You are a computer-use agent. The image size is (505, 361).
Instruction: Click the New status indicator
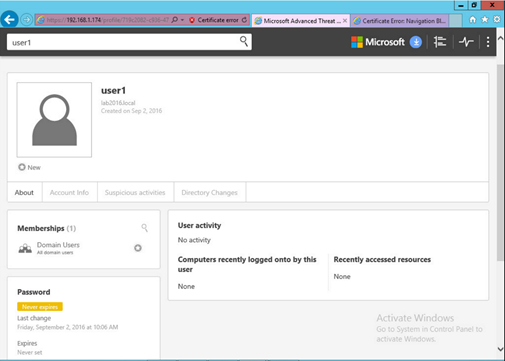(x=30, y=167)
